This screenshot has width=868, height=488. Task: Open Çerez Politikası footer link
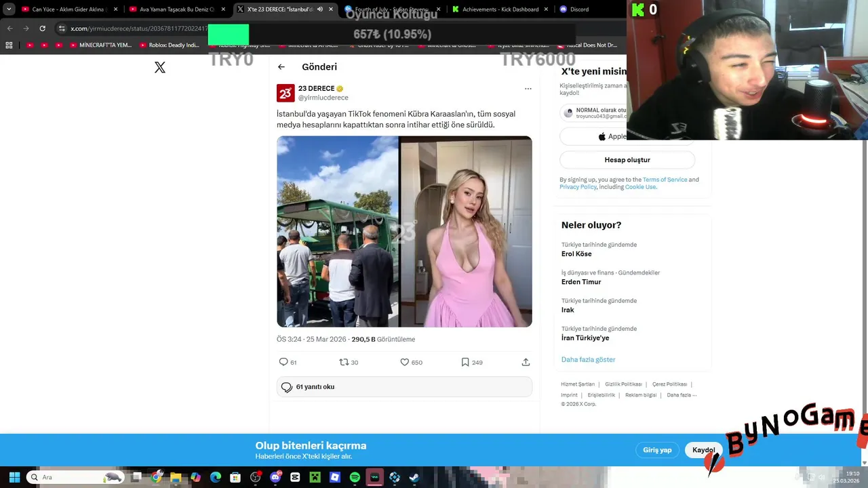(670, 384)
